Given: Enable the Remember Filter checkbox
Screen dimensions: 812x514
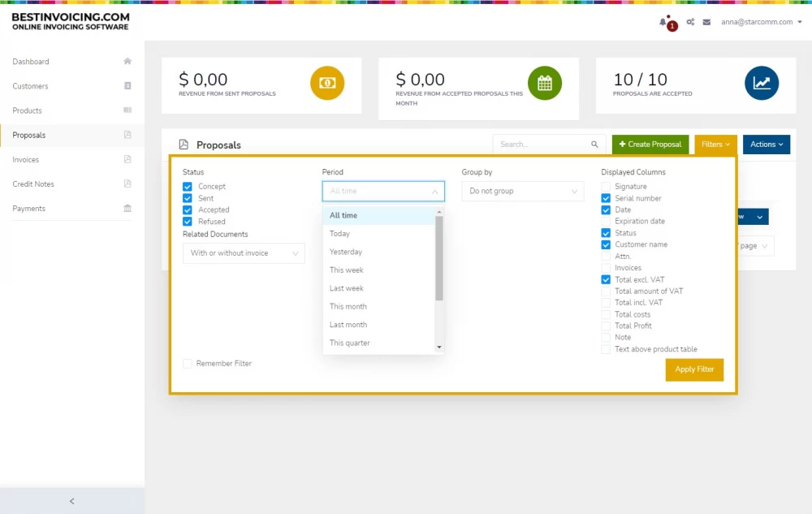Looking at the screenshot, I should point(188,364).
